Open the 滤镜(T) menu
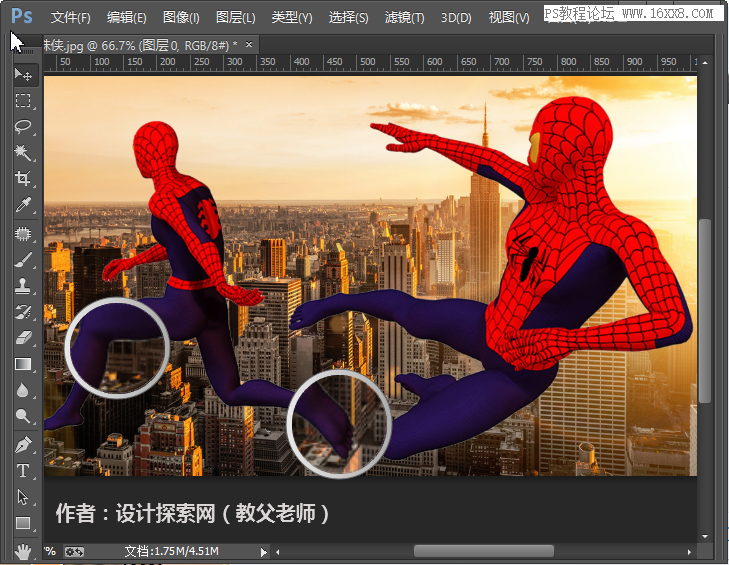 click(404, 18)
